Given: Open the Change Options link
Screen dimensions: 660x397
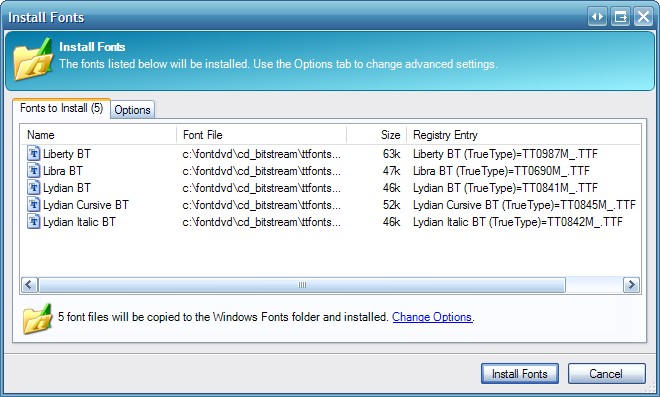Looking at the screenshot, I should [432, 317].
